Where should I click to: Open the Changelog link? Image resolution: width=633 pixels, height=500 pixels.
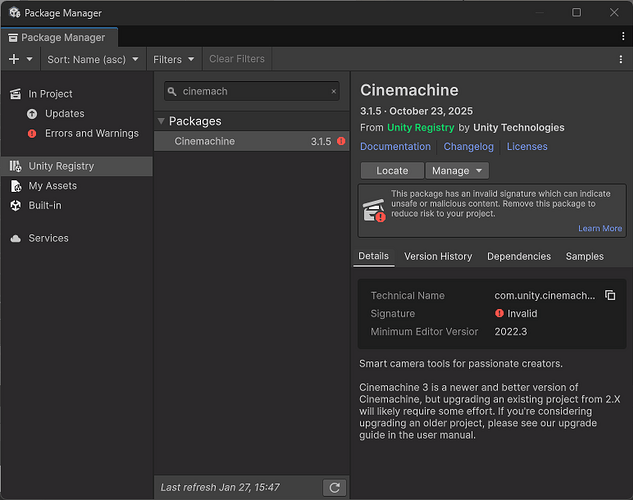pos(468,146)
